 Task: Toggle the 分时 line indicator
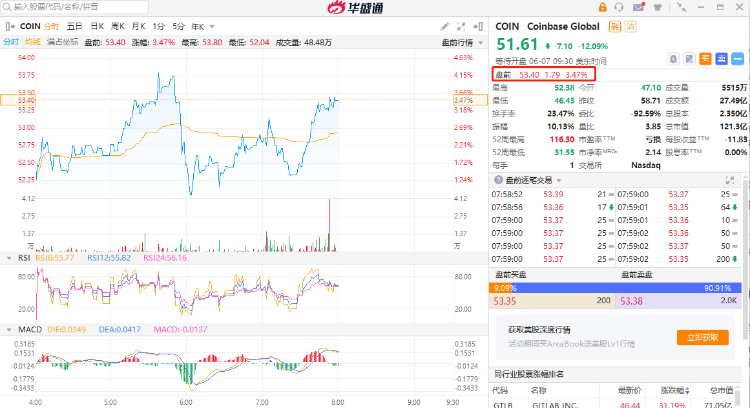coord(11,42)
